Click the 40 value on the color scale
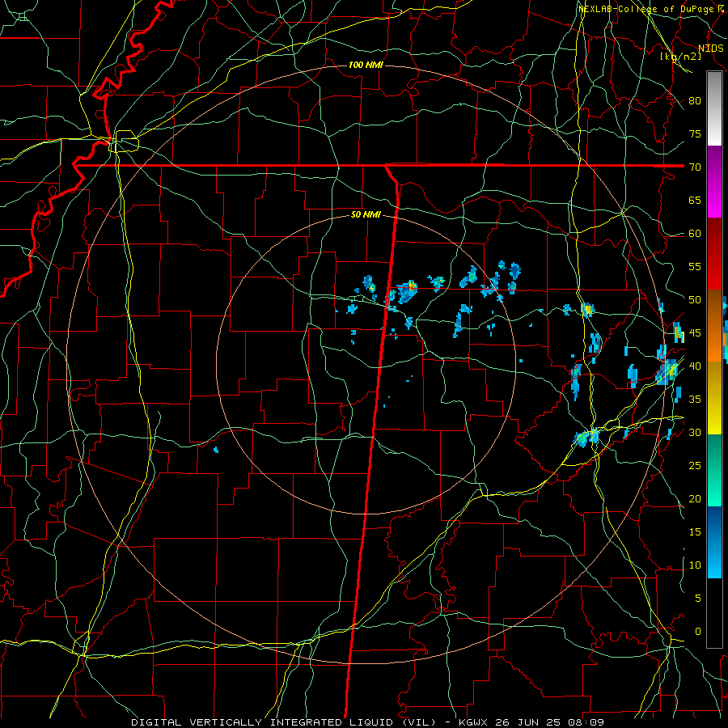Viewport: 728px width, 728px height. tap(695, 366)
